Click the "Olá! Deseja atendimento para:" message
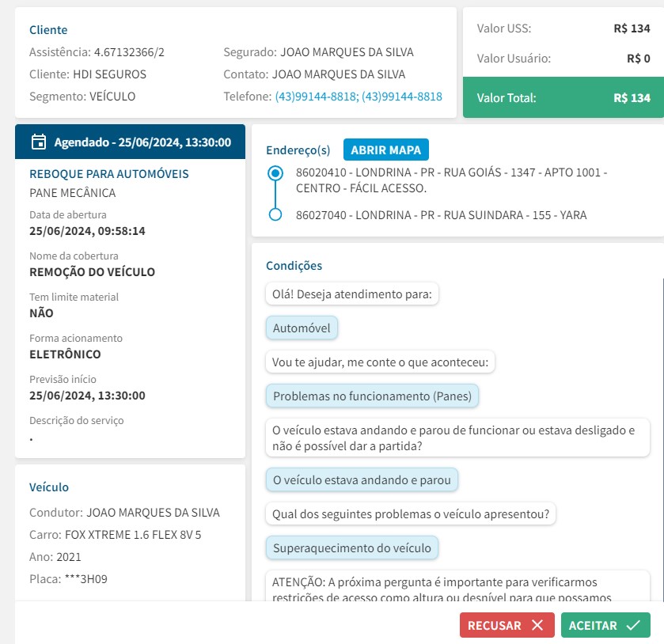This screenshot has width=664, height=644. tap(351, 294)
